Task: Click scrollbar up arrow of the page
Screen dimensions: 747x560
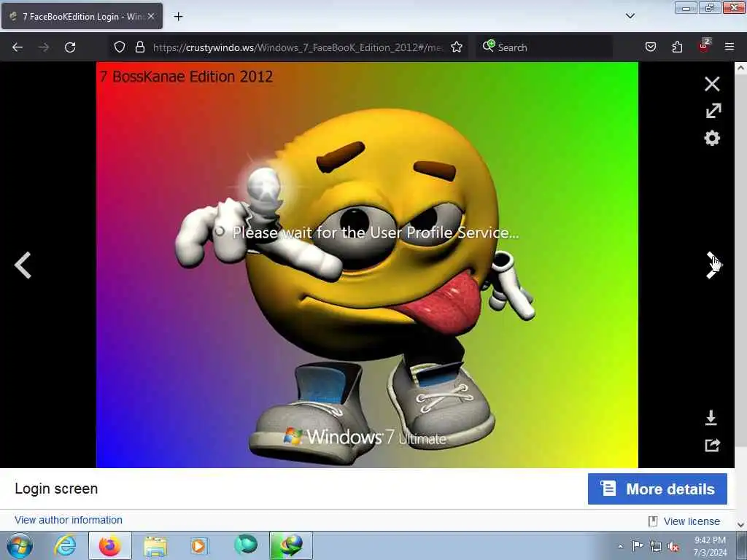Action: [741, 68]
